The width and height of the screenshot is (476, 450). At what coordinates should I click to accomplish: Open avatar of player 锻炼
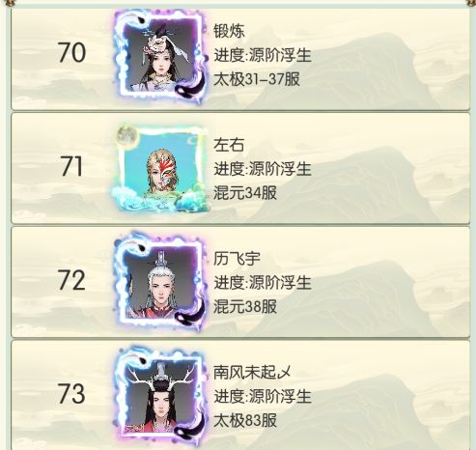pyautogui.click(x=160, y=55)
